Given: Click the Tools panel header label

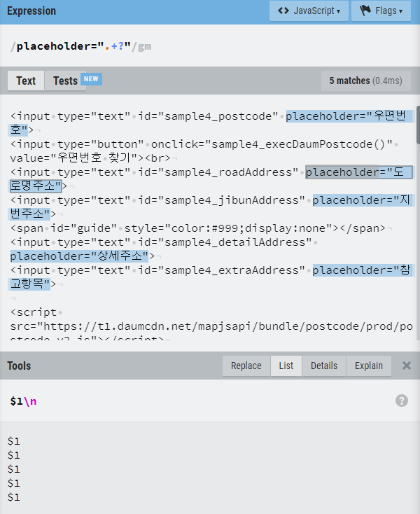Looking at the screenshot, I should (19, 366).
